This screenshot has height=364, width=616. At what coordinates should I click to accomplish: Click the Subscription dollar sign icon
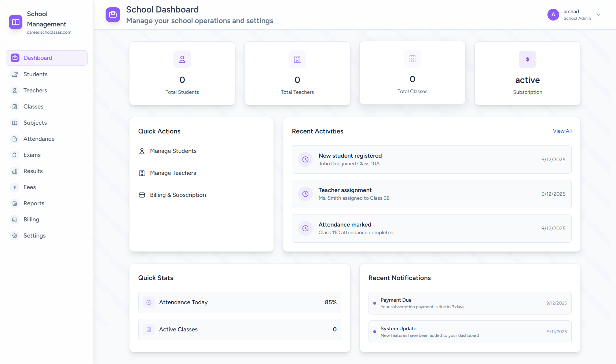(527, 59)
